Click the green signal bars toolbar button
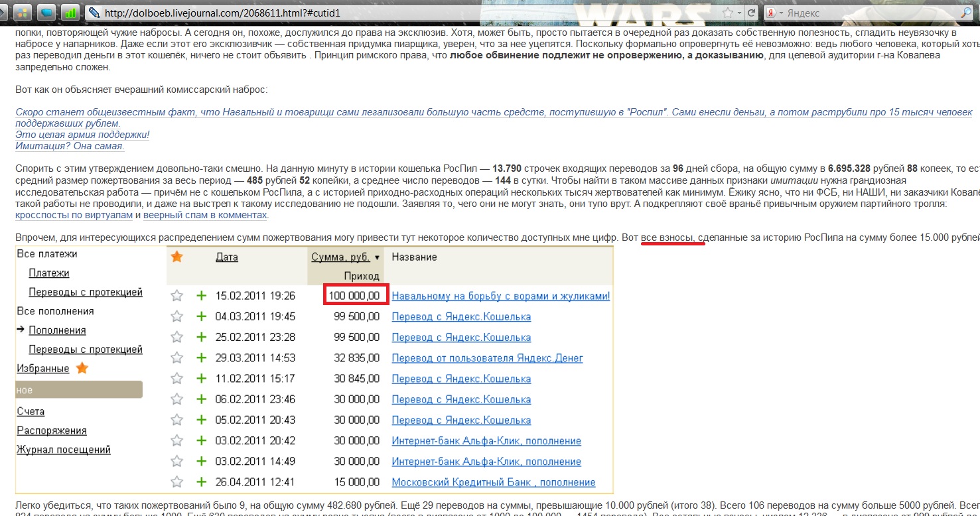The image size is (980, 516). click(70, 12)
